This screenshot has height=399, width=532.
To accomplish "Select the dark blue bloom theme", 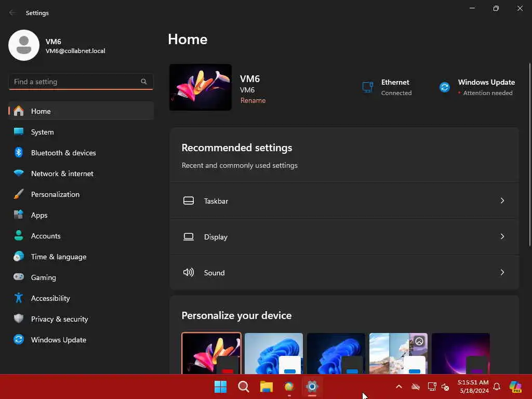I will click(x=336, y=353).
